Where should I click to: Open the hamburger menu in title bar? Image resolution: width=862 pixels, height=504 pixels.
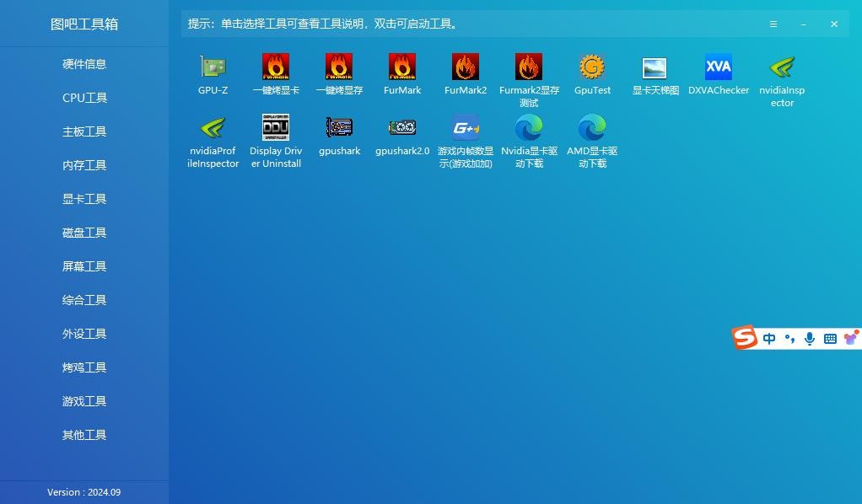[x=773, y=24]
